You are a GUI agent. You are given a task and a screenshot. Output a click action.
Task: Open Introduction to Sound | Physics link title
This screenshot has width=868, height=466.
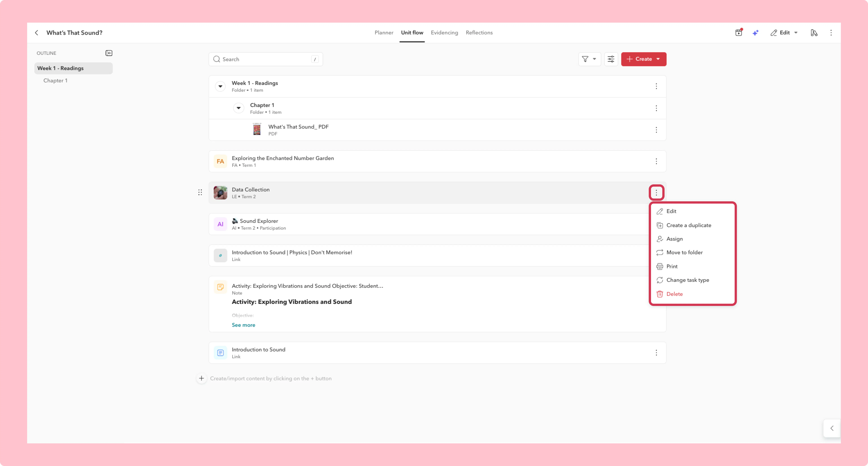[x=292, y=252]
